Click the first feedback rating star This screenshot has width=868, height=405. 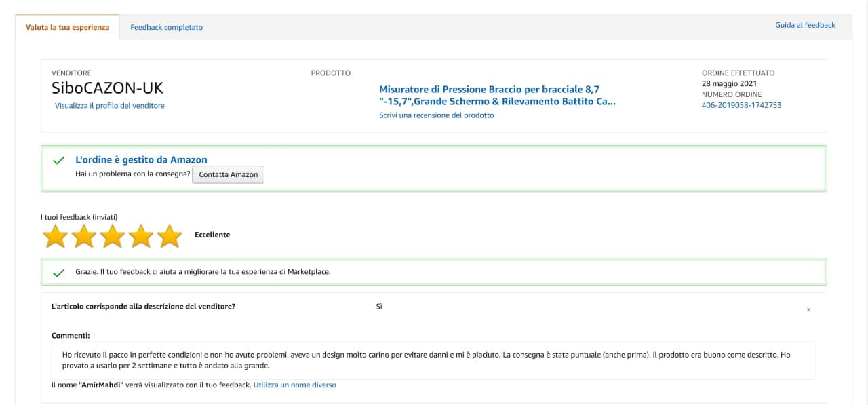pyautogui.click(x=55, y=235)
